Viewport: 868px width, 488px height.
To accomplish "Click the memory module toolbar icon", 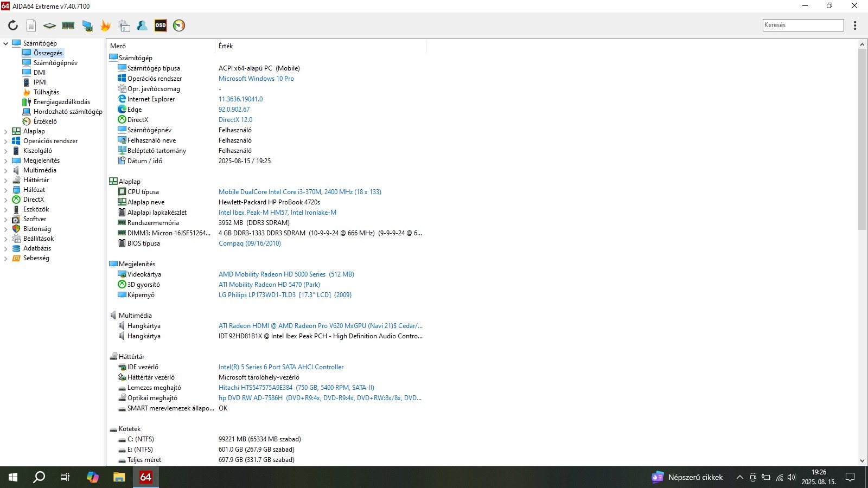I will 68,25.
